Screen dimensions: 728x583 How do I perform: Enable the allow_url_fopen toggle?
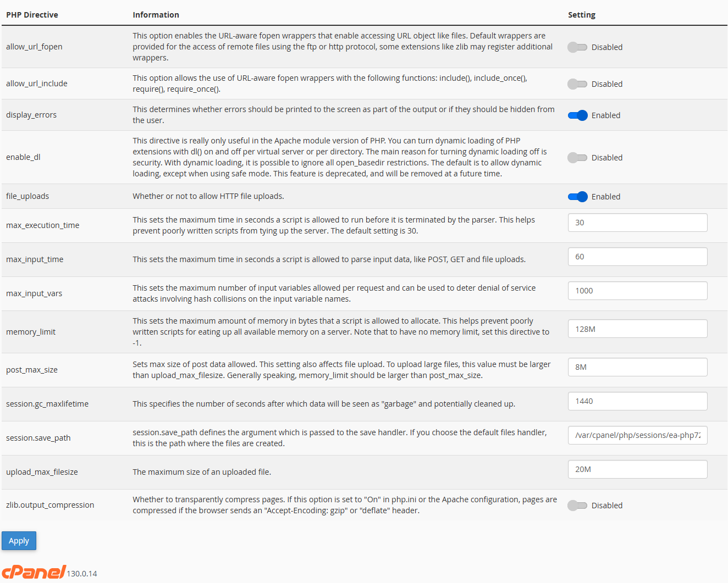coord(577,47)
